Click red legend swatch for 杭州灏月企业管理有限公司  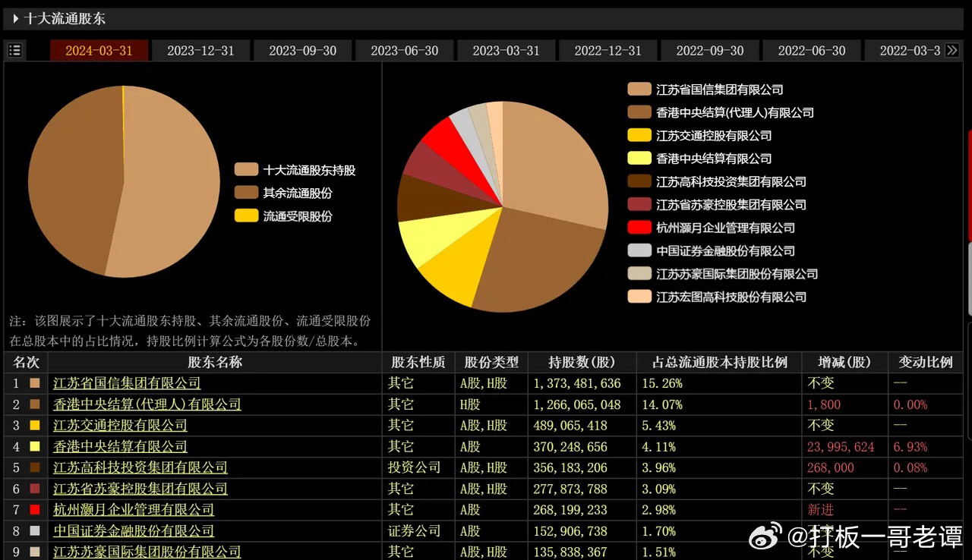point(639,227)
